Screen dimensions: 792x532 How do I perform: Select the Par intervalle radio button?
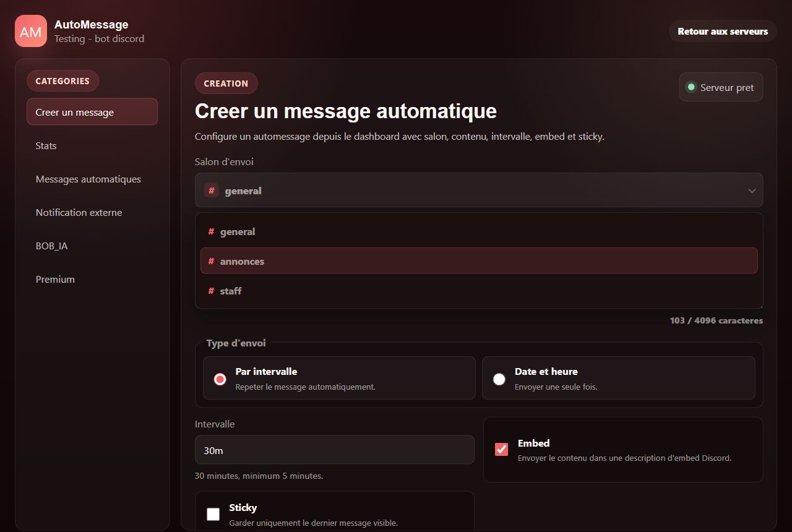[x=220, y=379]
